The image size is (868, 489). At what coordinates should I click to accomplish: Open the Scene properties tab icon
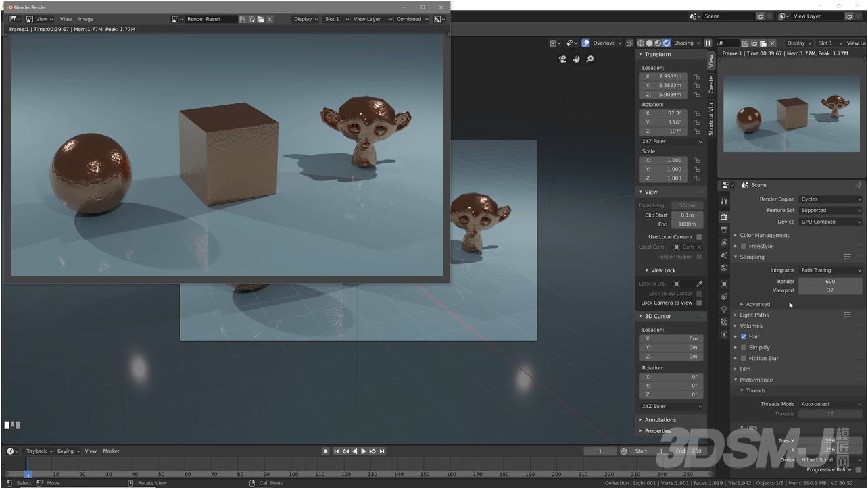[724, 255]
